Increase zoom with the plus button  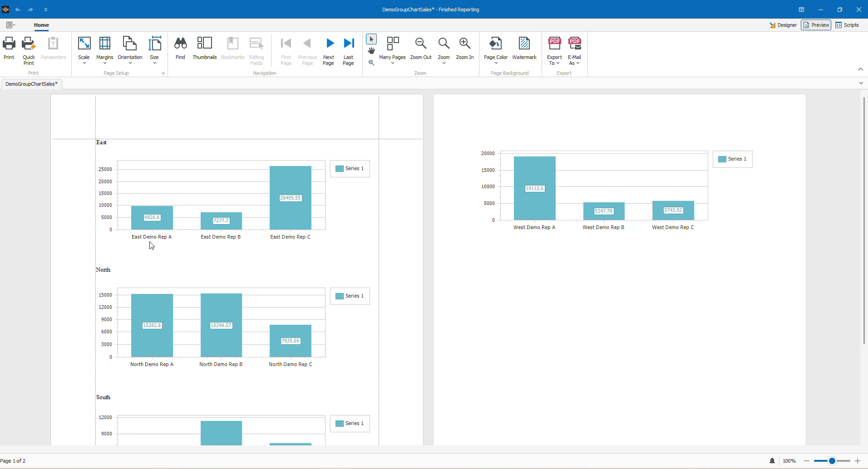(x=858, y=461)
